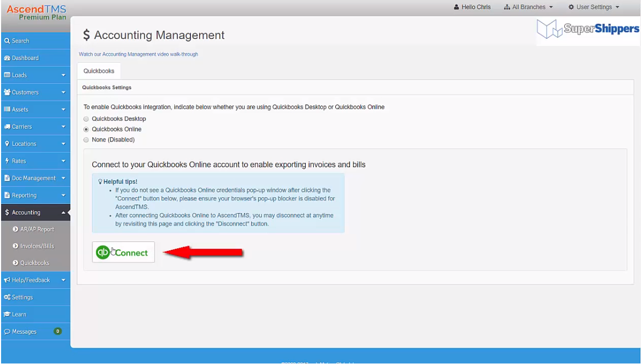
Task: Click the green QuickBooks qb logo
Action: tap(103, 253)
